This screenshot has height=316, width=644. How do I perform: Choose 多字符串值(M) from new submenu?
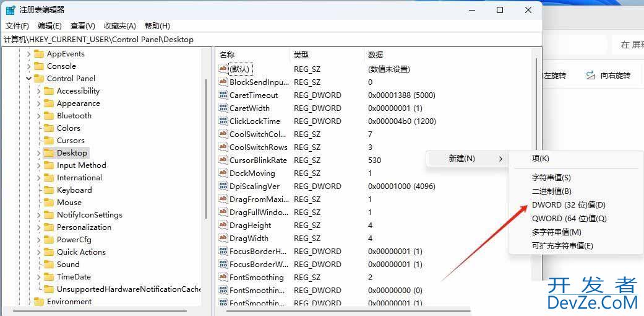(557, 232)
